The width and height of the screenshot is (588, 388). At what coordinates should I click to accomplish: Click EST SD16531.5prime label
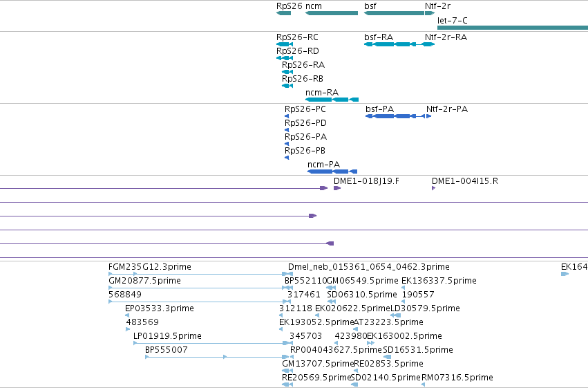(418, 350)
